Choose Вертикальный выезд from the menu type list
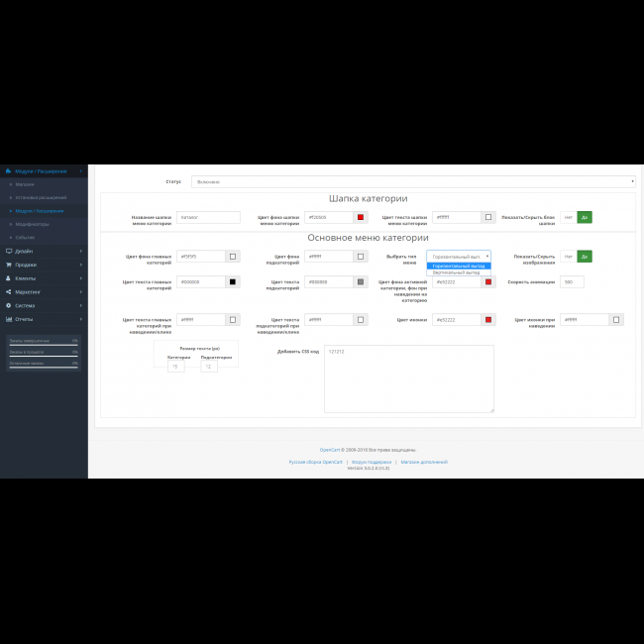The height and width of the screenshot is (644, 644). [x=455, y=272]
